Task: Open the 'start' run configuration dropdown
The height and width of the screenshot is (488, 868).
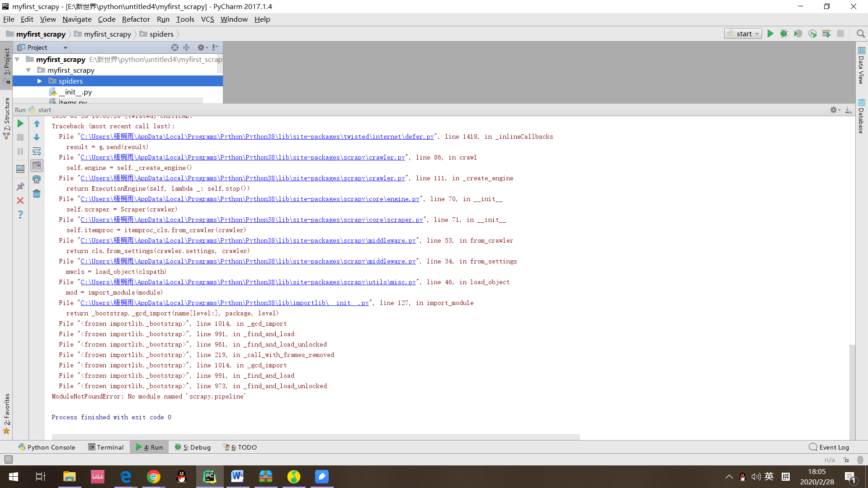Action: click(743, 33)
